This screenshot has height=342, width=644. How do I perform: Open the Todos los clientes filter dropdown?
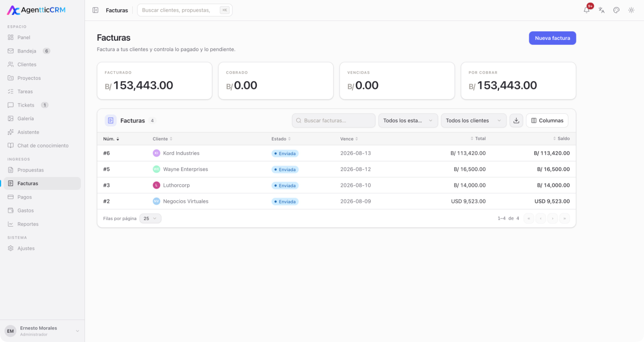474,120
